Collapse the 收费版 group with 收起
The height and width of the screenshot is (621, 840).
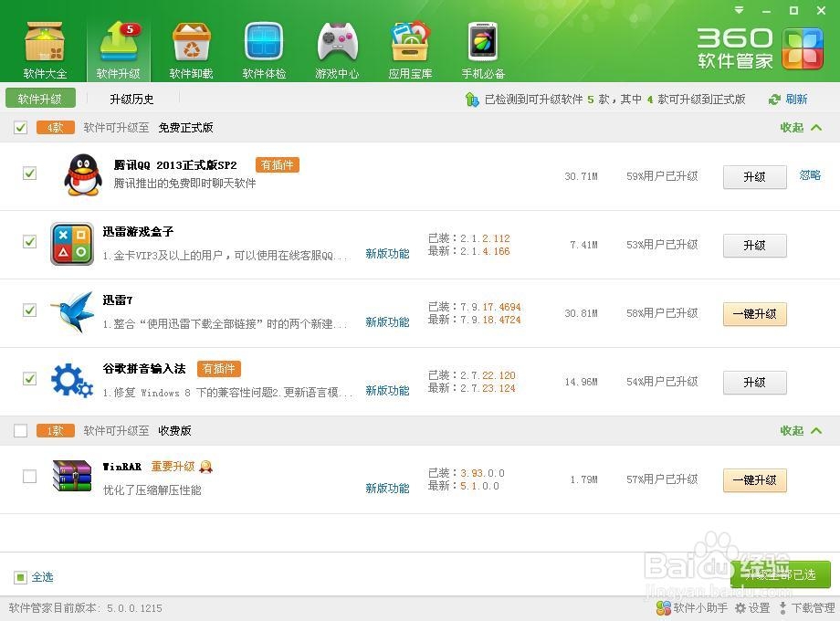801,431
